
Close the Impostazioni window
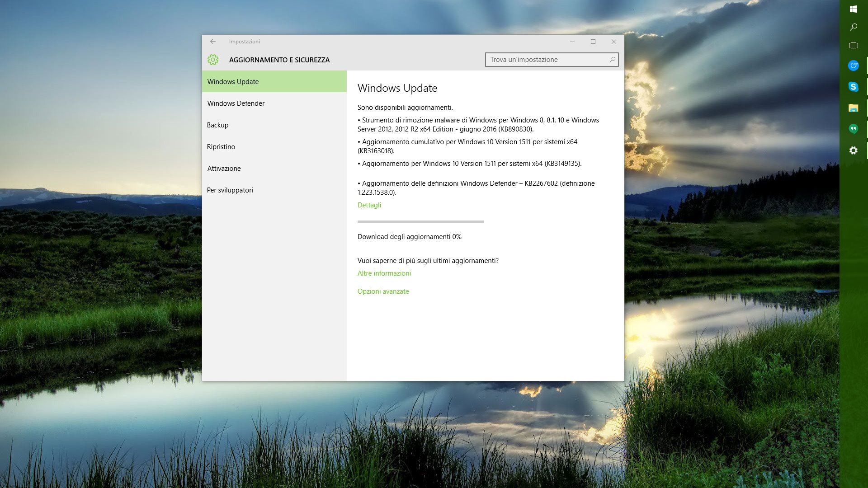pyautogui.click(x=614, y=42)
